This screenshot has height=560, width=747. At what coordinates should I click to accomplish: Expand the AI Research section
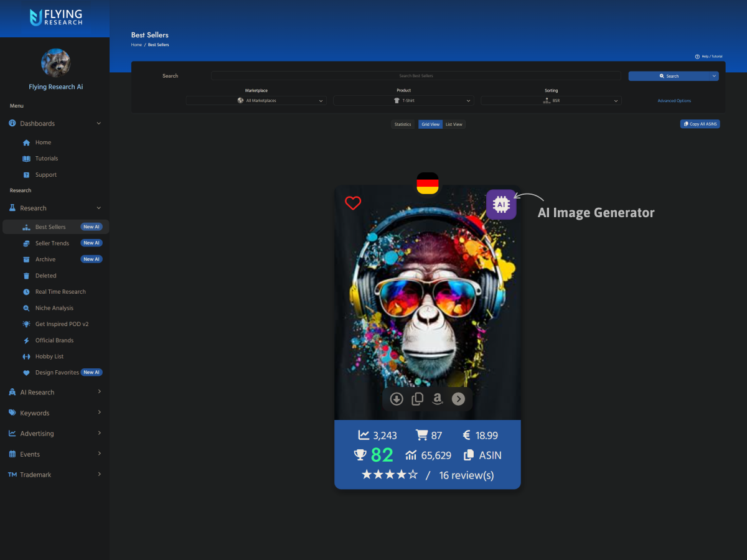point(55,393)
